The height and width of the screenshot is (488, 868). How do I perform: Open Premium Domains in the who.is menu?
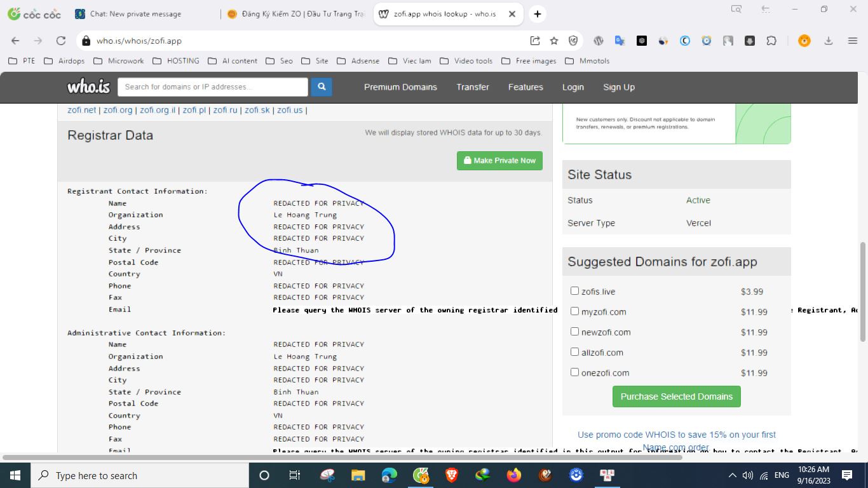400,87
